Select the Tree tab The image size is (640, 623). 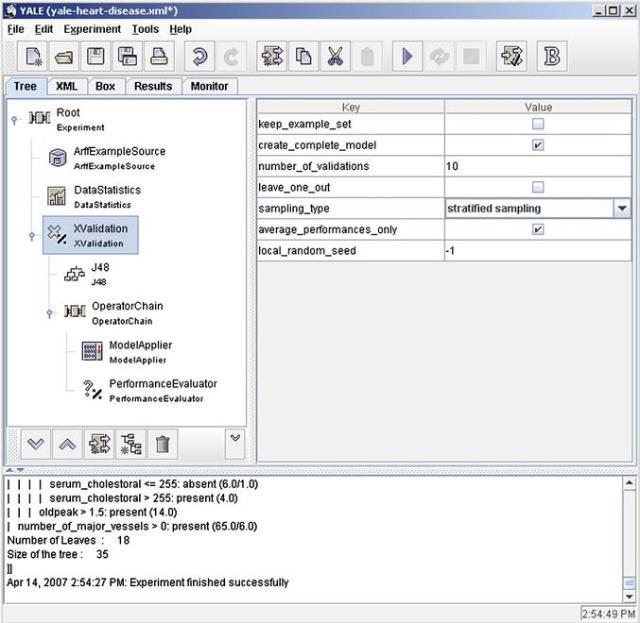coord(25,86)
